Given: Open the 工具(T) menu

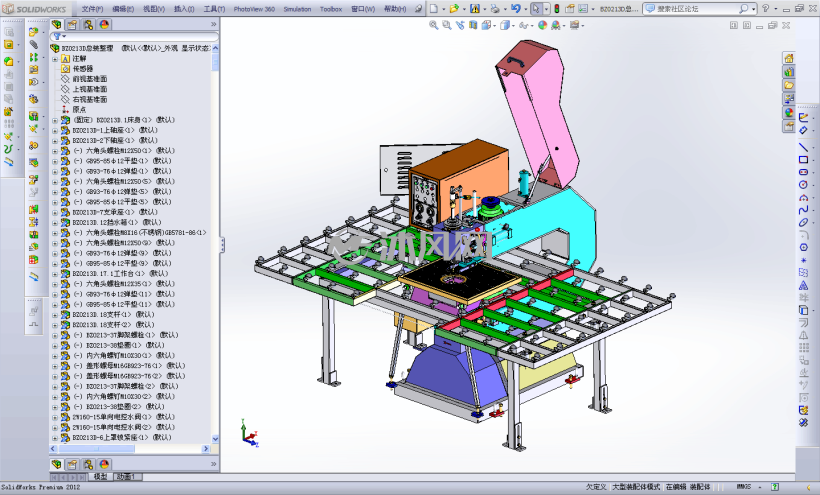Looking at the screenshot, I should tap(214, 9).
